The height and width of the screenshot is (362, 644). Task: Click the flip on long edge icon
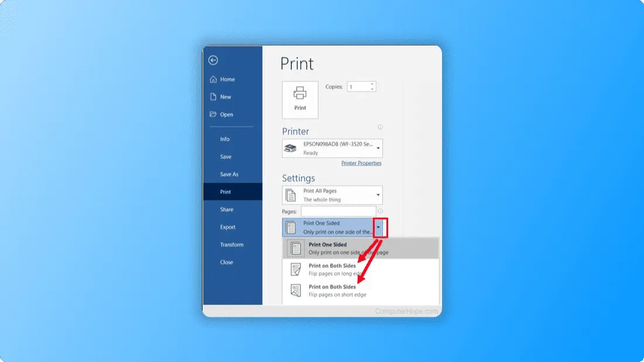pos(296,269)
